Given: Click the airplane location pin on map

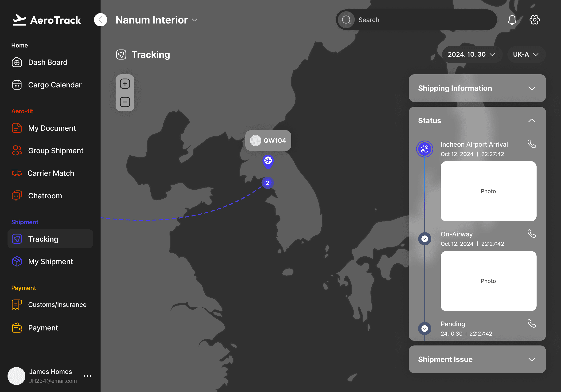Looking at the screenshot, I should pyautogui.click(x=268, y=161).
